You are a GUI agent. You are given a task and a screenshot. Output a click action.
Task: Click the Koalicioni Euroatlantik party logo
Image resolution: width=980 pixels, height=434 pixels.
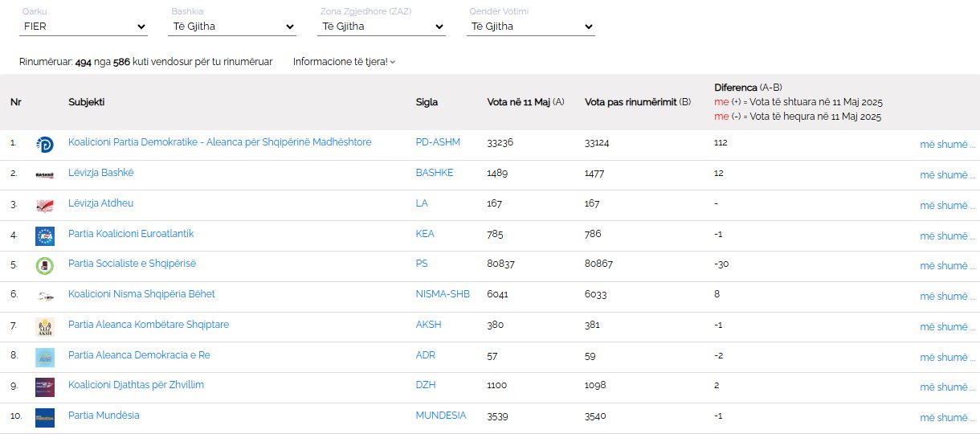[x=45, y=235]
